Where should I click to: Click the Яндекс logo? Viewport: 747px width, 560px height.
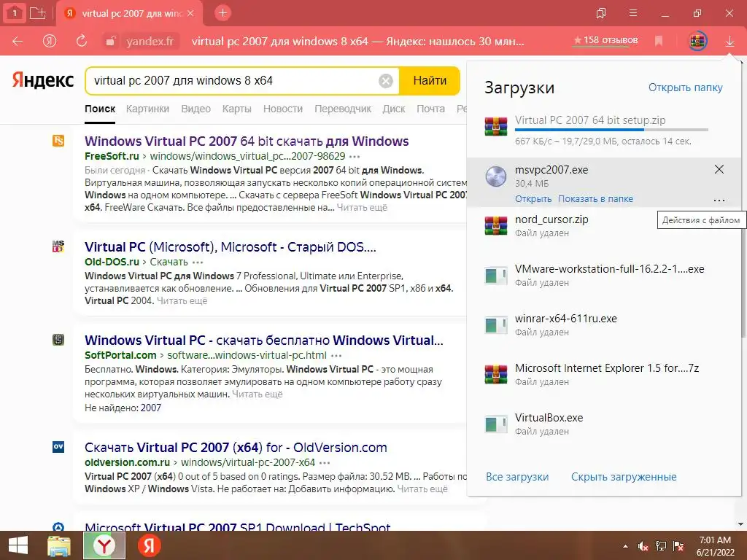point(43,80)
